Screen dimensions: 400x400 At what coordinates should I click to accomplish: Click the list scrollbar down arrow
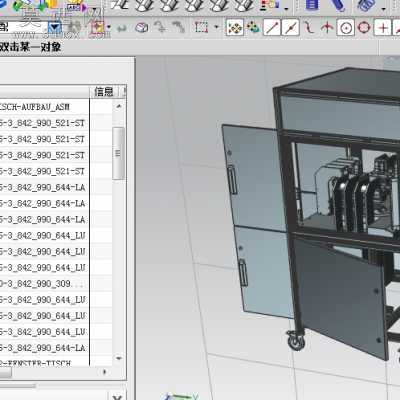pos(119,358)
